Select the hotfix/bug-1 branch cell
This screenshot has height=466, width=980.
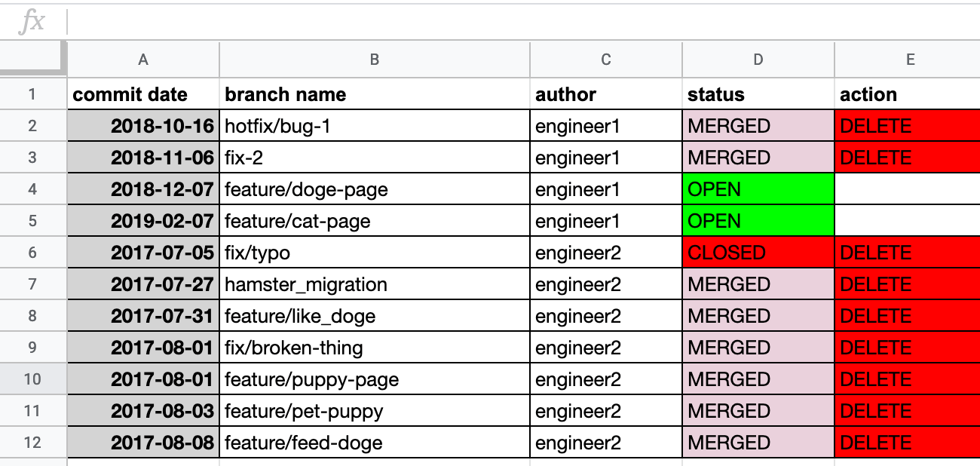(x=375, y=126)
